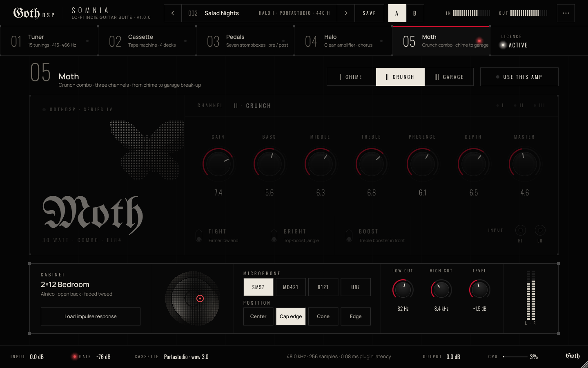Click Load impulse response button
The width and height of the screenshot is (588, 368).
pyautogui.click(x=91, y=316)
